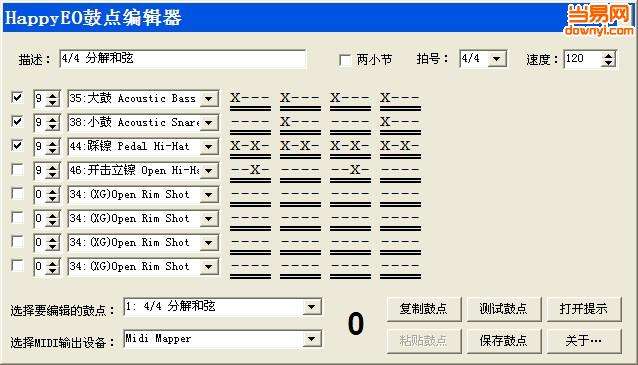This screenshot has height=365, width=638.
Task: Open the 关于… about button
Action: pos(583,341)
